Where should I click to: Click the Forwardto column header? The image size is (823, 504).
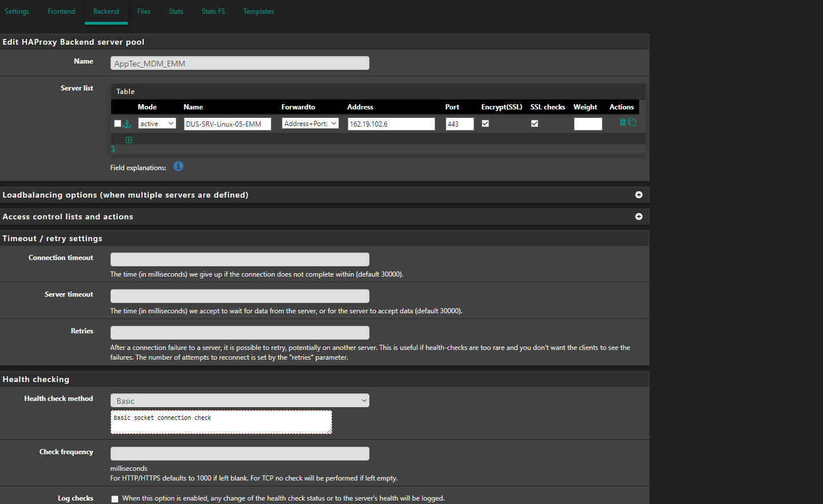[298, 107]
